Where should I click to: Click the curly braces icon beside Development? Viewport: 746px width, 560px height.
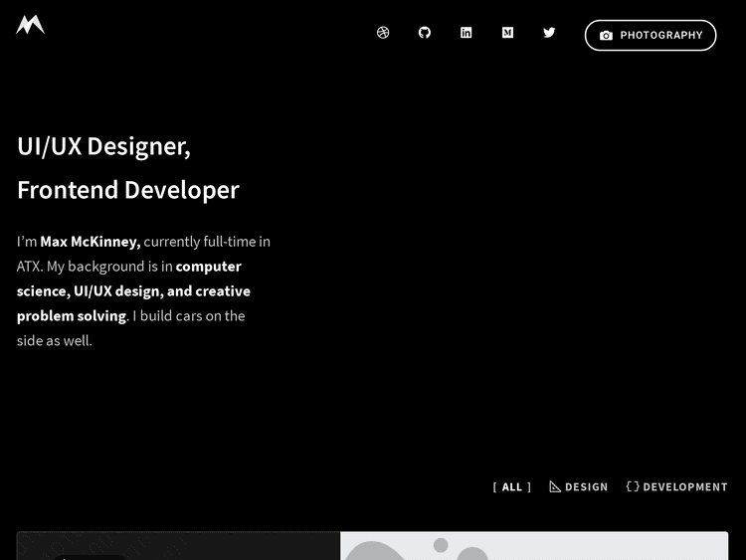coord(633,486)
